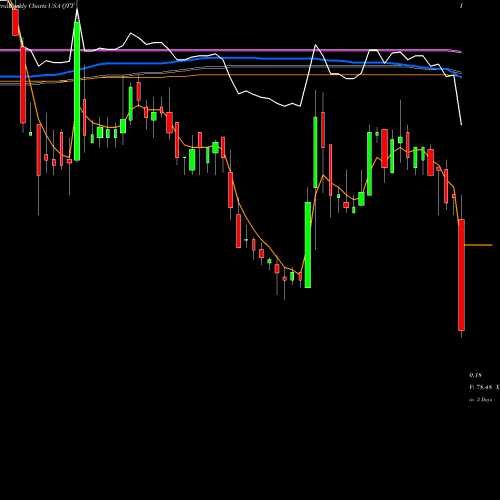Select the final large red candlestick
The image size is (500, 500).
(x=461, y=275)
